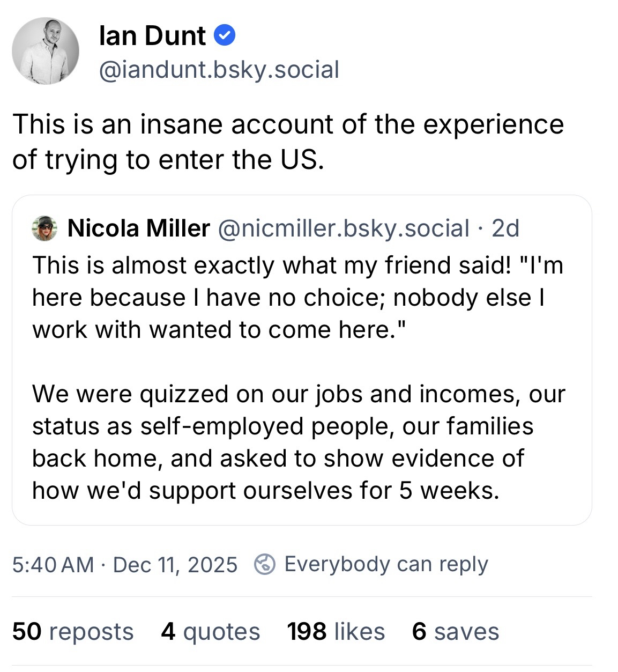Click the quoted 'I have no choice' paragraph
Image resolution: width=618 pixels, height=672 pixels.
coord(297,297)
